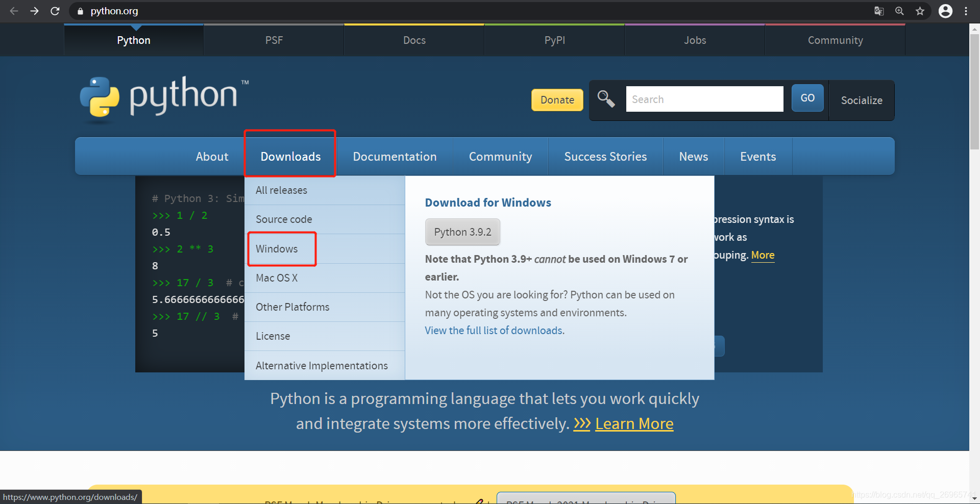The width and height of the screenshot is (980, 504).
Task: Open the About menu
Action: click(x=212, y=157)
